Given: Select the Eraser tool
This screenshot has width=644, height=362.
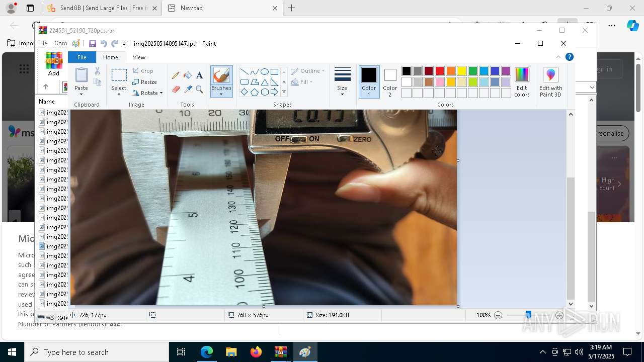Looking at the screenshot, I should point(176,89).
